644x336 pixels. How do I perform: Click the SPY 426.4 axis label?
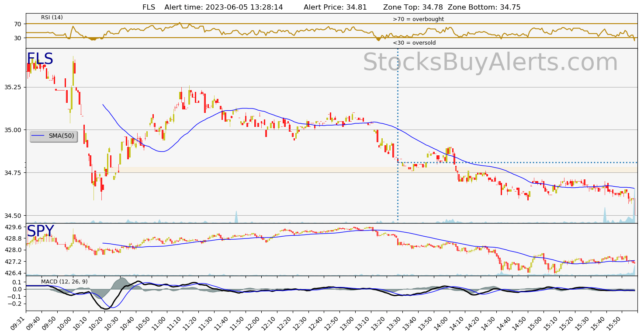point(13,273)
